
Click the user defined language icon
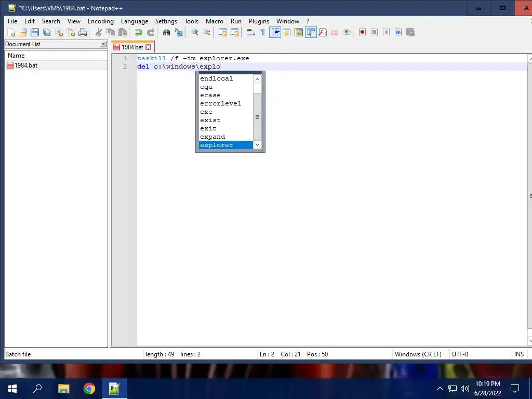point(287,32)
